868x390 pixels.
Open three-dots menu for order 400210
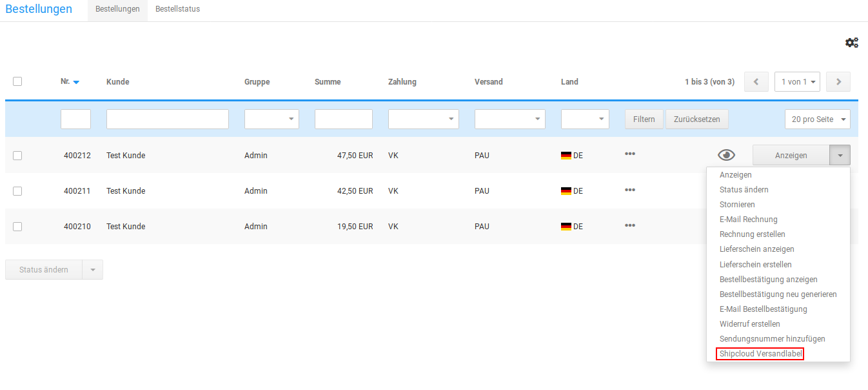point(630,225)
